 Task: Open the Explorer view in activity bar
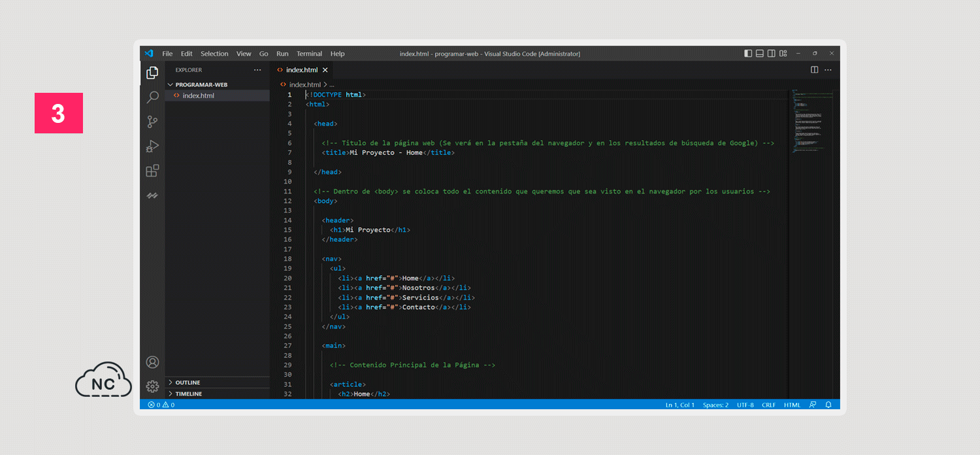152,73
